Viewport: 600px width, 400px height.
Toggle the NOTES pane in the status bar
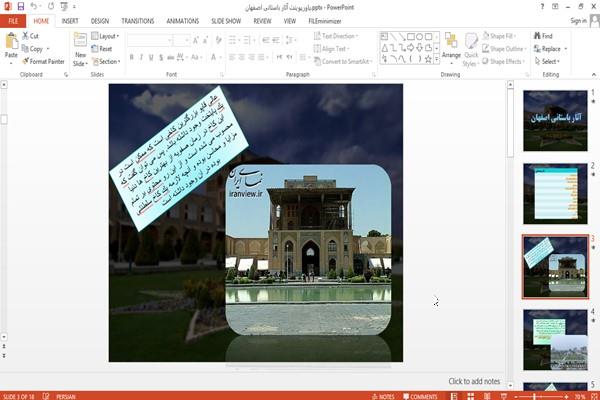pyautogui.click(x=383, y=396)
